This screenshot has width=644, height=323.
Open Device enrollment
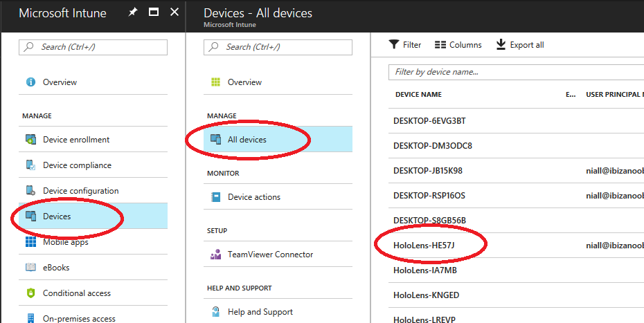[76, 140]
